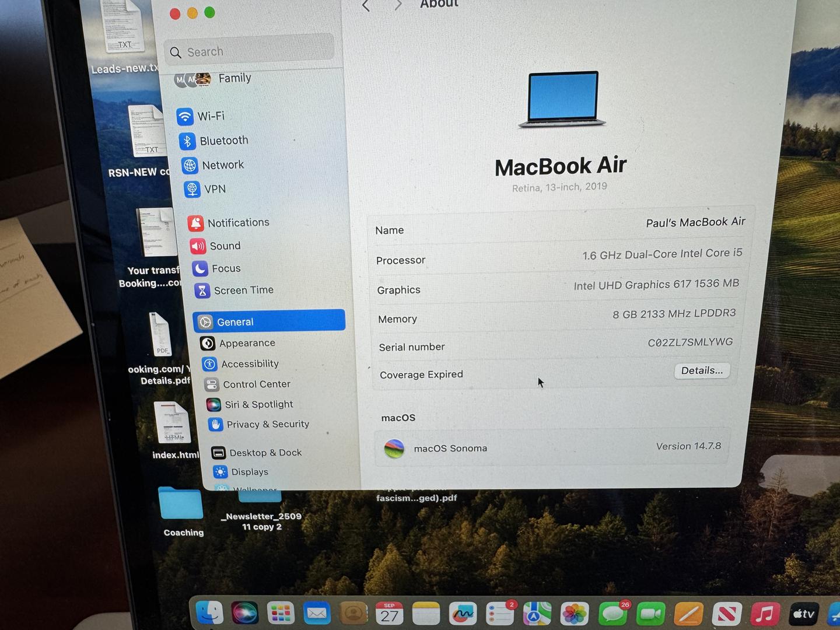Select Network in the sidebar
840x630 pixels.
click(x=213, y=165)
